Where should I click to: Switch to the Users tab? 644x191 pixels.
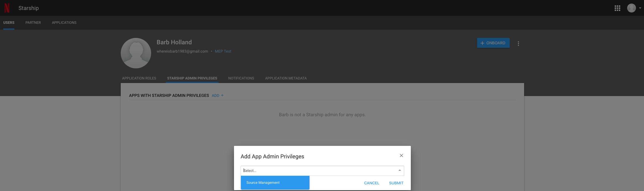tap(9, 23)
